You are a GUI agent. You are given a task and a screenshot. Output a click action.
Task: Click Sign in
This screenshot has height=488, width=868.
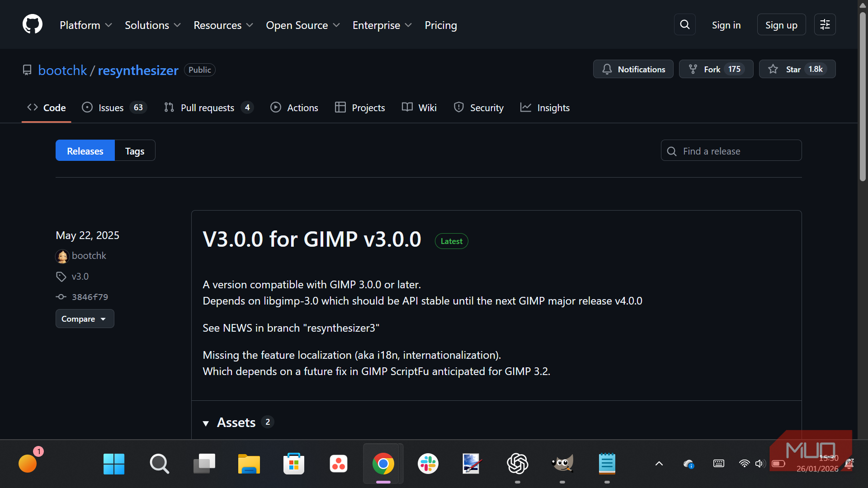[726, 25]
